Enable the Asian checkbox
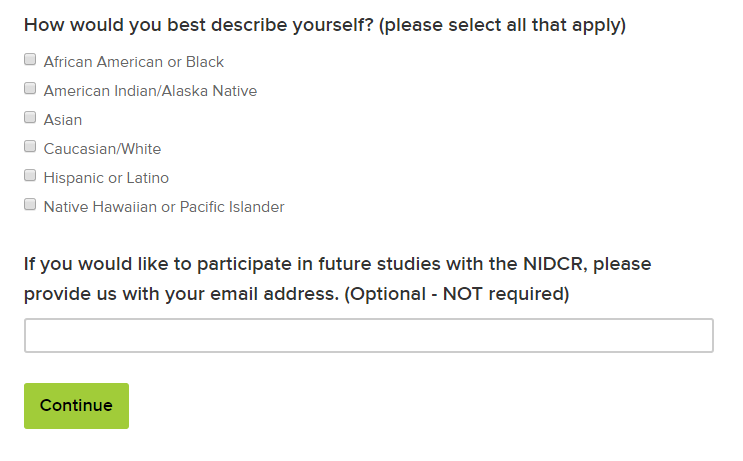743x461 pixels. pyautogui.click(x=30, y=118)
